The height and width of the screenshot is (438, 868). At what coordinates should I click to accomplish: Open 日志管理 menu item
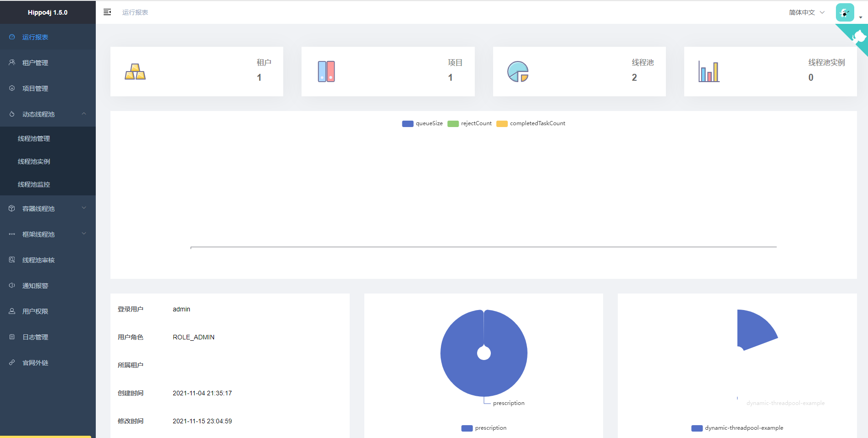[x=48, y=337]
